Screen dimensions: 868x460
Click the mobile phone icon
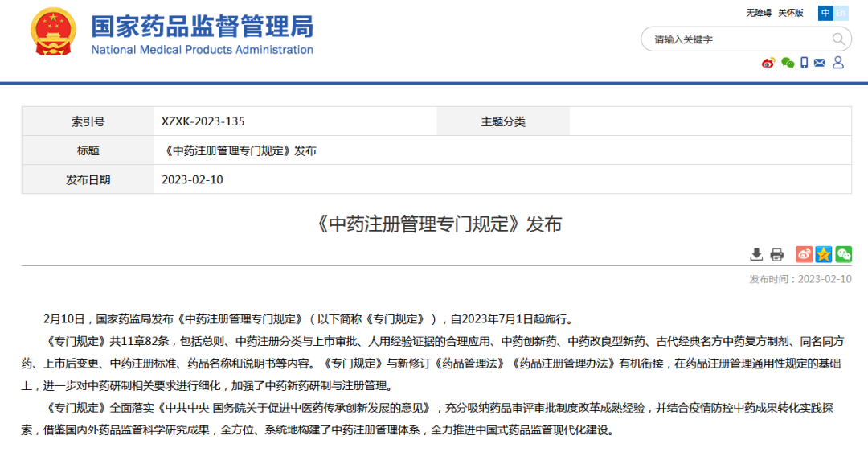pos(805,63)
